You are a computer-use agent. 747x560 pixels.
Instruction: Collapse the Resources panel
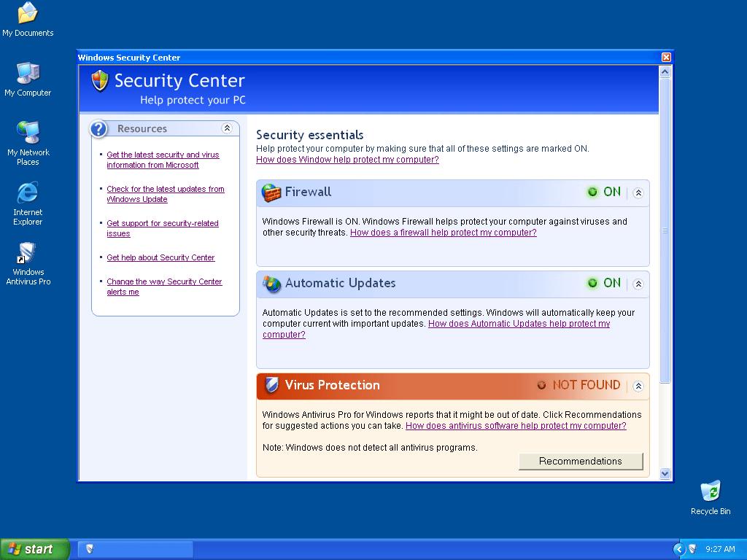pyautogui.click(x=227, y=128)
